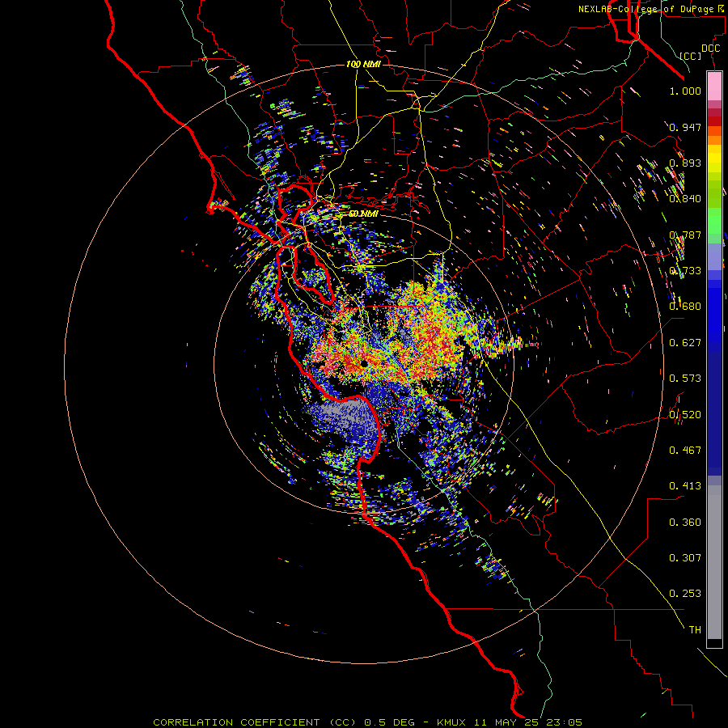Click the pink segment of color bar
Image resolution: width=728 pixels, height=728 pixels.
(x=714, y=87)
